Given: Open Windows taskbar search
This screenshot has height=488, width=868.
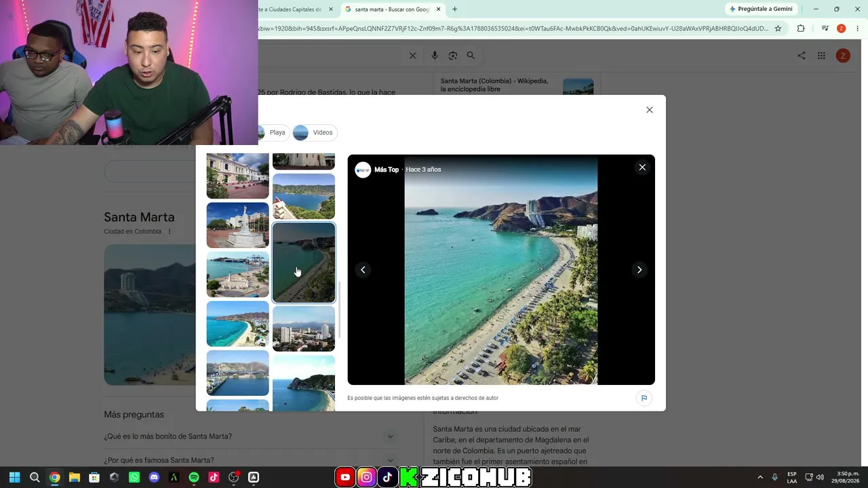Looking at the screenshot, I should click(35, 477).
